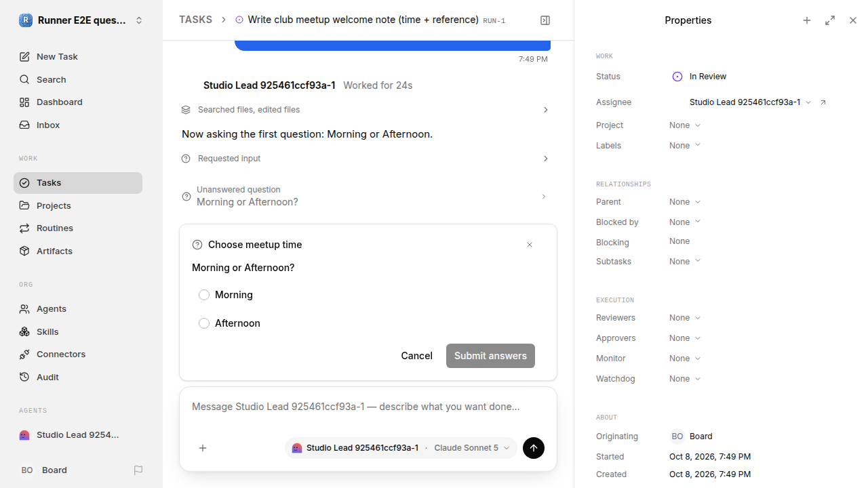Change the In Review status
This screenshot has height=488, width=868.
tap(699, 77)
